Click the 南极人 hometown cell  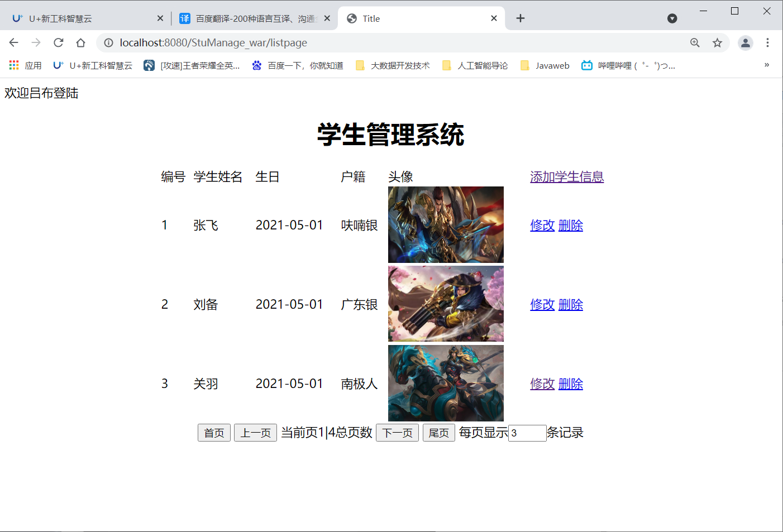[x=360, y=384]
